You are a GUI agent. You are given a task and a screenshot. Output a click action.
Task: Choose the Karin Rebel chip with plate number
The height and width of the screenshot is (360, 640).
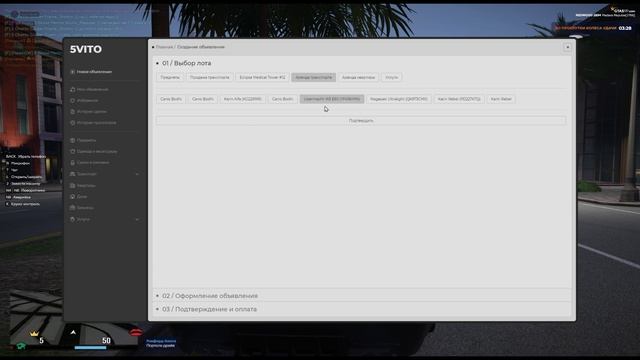(x=459, y=99)
